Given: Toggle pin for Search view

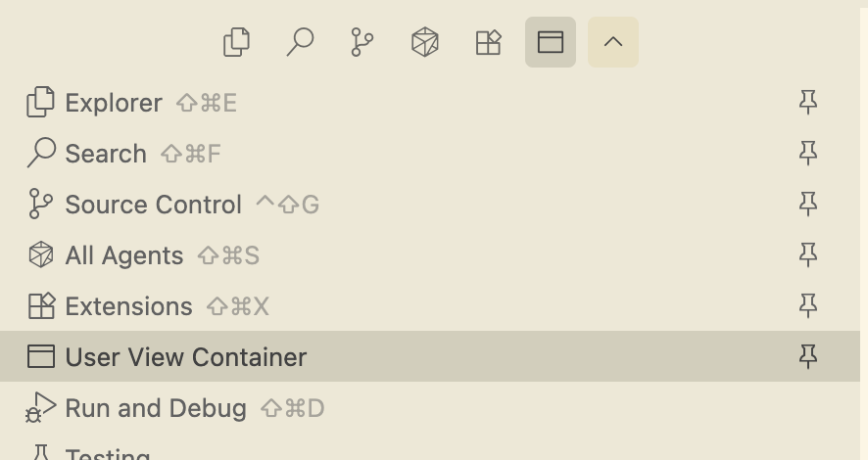Looking at the screenshot, I should click(x=808, y=154).
